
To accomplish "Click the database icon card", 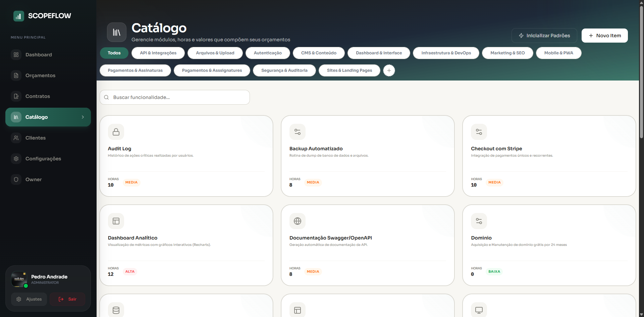I will click(116, 310).
